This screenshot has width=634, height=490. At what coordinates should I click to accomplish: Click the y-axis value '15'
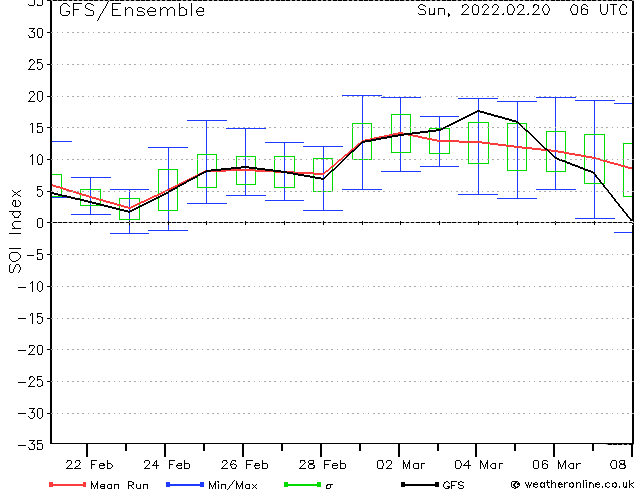click(x=36, y=128)
